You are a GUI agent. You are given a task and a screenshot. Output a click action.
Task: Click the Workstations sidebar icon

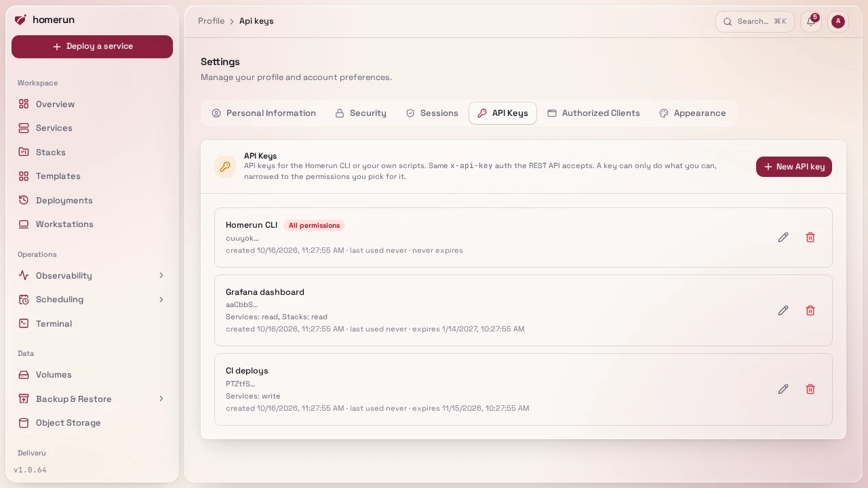click(24, 224)
